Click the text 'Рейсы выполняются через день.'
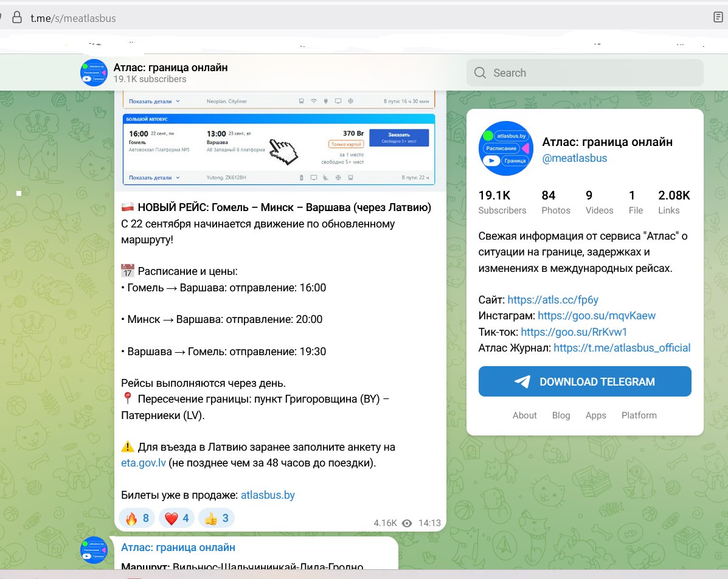This screenshot has width=728, height=579. point(203,383)
